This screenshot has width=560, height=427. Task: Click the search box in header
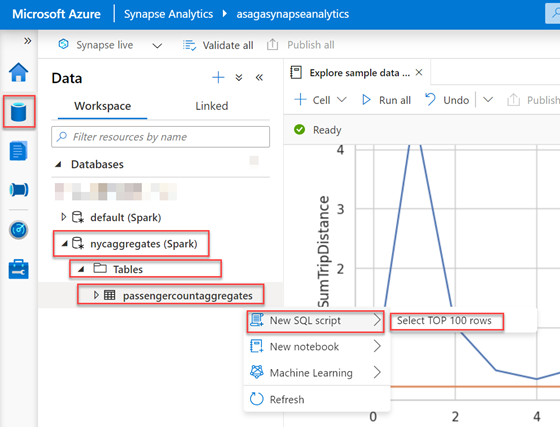tap(552, 14)
